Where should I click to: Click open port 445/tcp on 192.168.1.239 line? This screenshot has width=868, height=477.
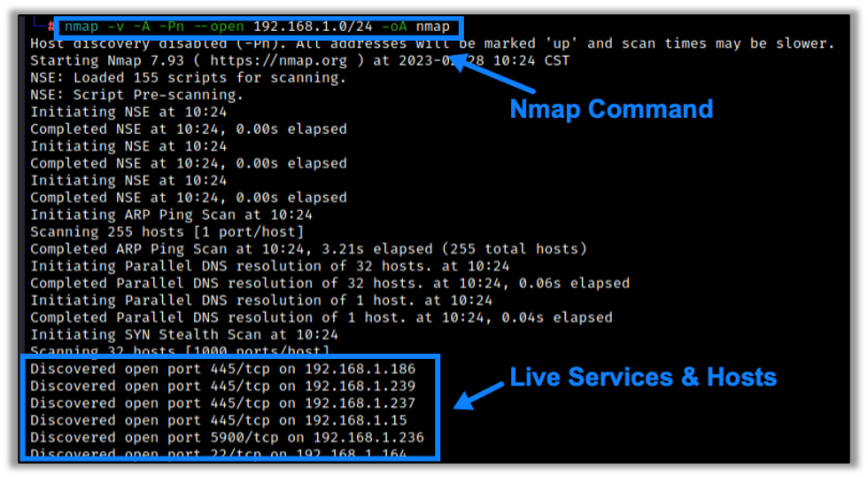222,387
